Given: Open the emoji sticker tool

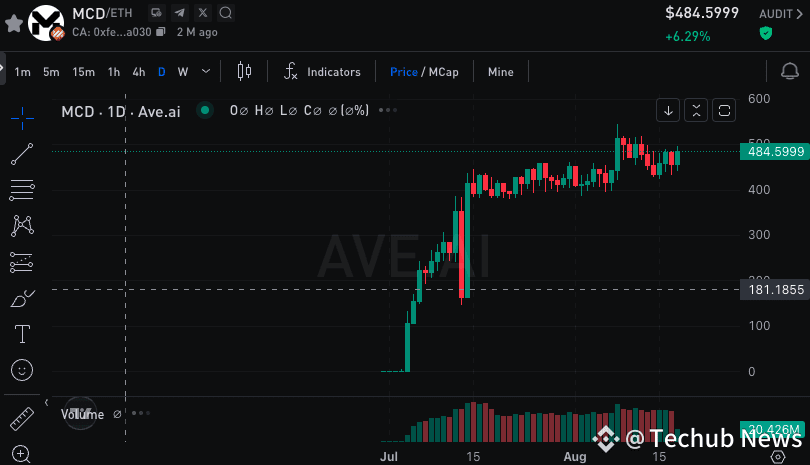Looking at the screenshot, I should 22,370.
